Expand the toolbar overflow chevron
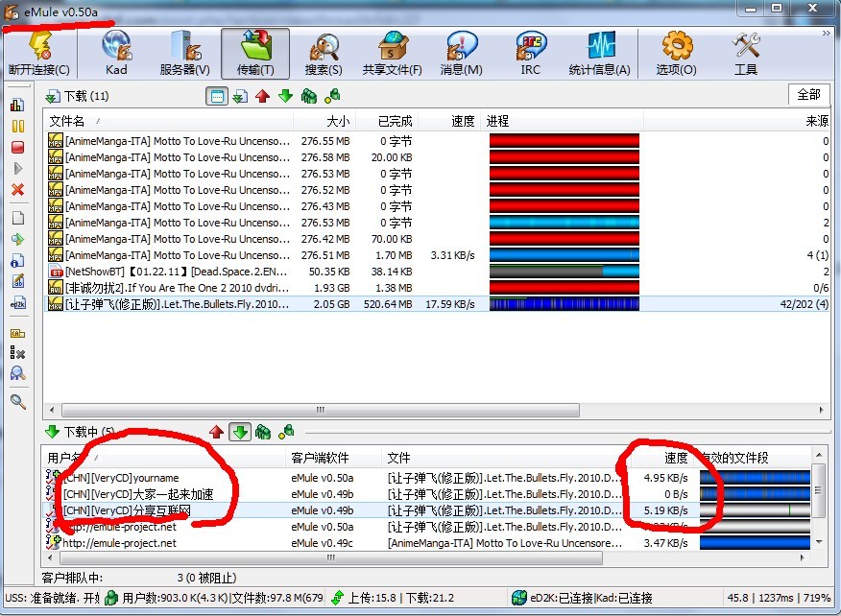The width and height of the screenshot is (841, 616). coord(826,34)
